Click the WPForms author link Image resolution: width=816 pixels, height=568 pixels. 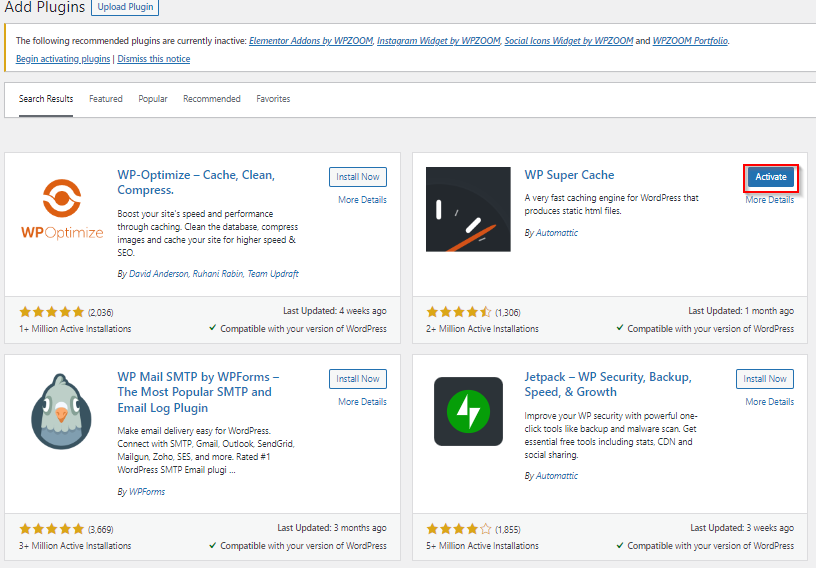[x=147, y=491]
